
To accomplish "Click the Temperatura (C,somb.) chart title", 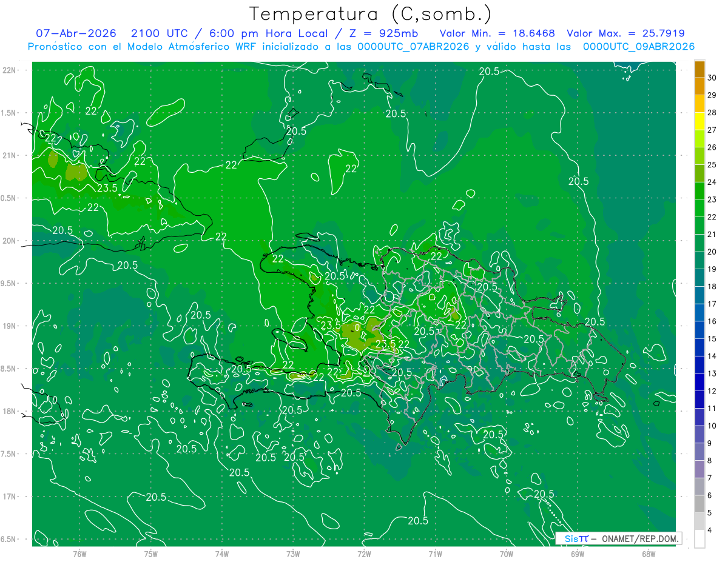I will coord(371,14).
